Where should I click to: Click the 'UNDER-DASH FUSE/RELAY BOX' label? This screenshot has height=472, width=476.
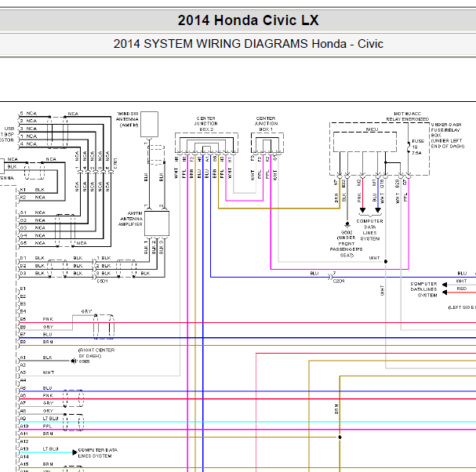(x=448, y=136)
